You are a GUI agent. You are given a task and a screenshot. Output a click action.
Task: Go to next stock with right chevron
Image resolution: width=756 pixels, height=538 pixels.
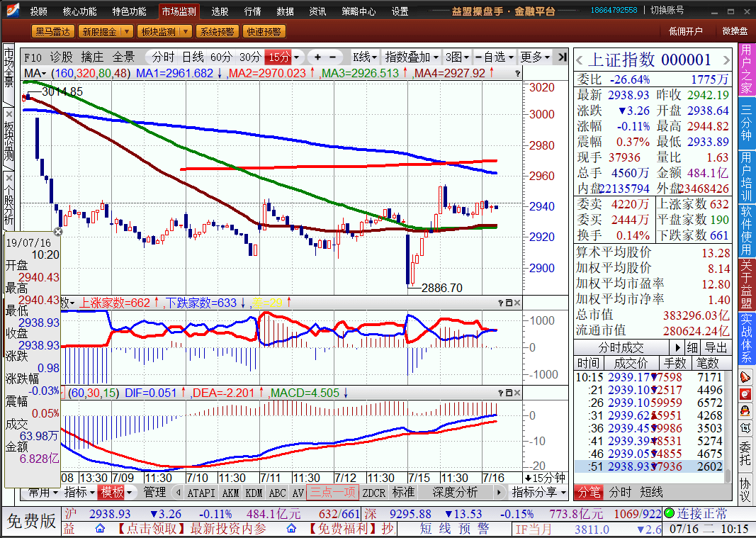pyautogui.click(x=726, y=60)
